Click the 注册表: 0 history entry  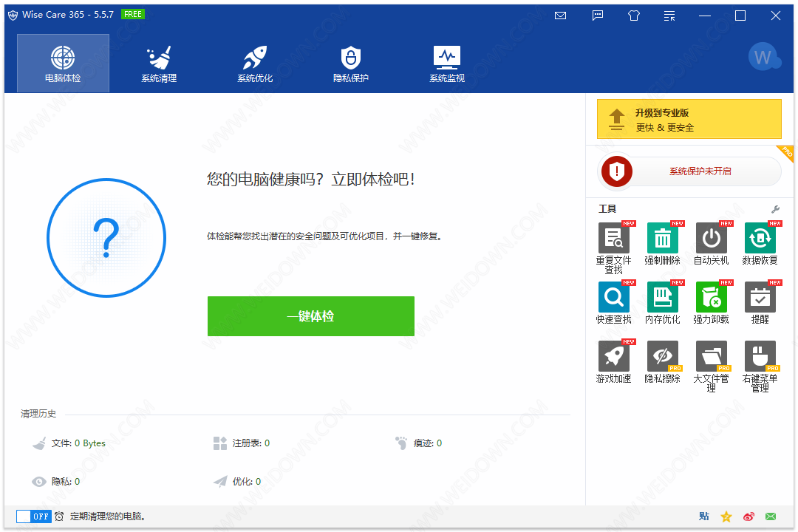pos(242,443)
